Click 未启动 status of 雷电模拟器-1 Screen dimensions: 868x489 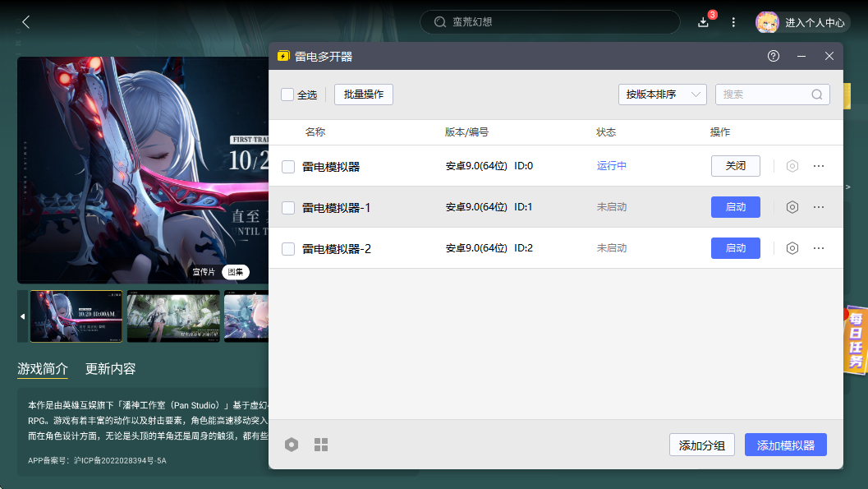612,207
